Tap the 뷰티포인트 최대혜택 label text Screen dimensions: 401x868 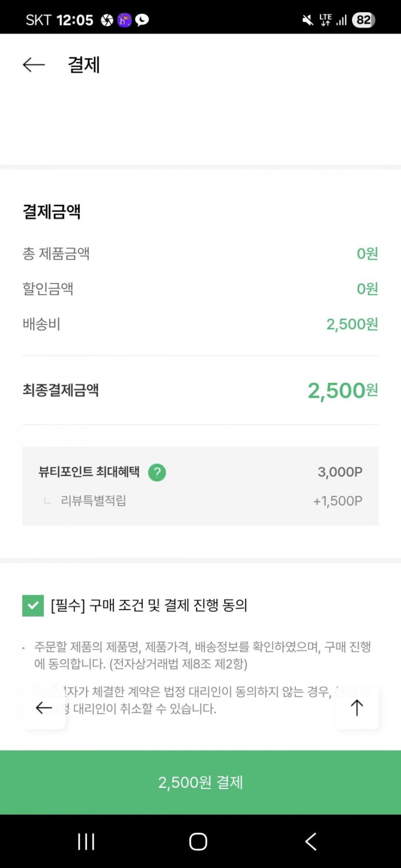89,472
